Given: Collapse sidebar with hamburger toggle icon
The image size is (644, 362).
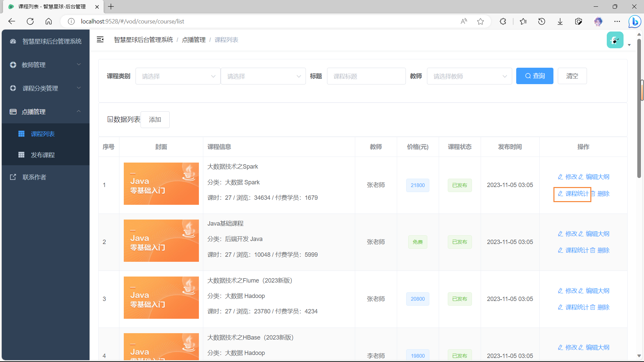Looking at the screenshot, I should 100,40.
